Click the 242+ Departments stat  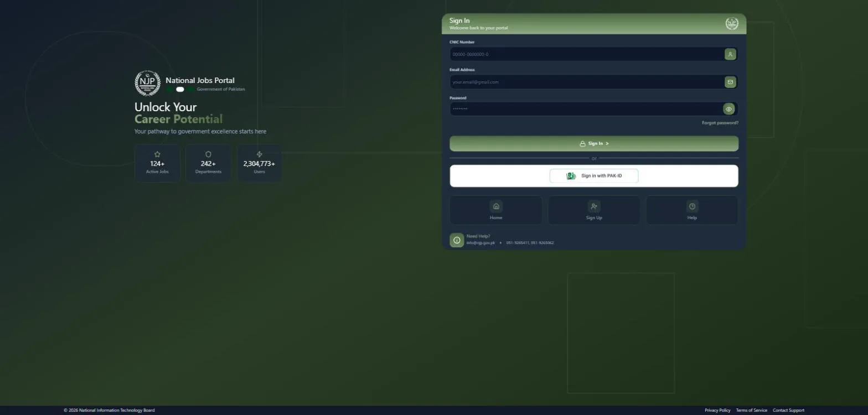tap(208, 163)
